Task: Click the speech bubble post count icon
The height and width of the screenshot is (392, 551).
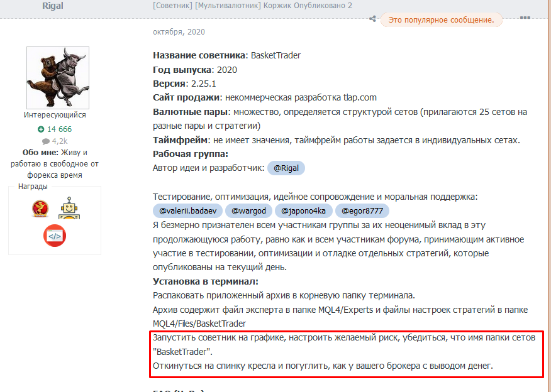Action: click(46, 141)
